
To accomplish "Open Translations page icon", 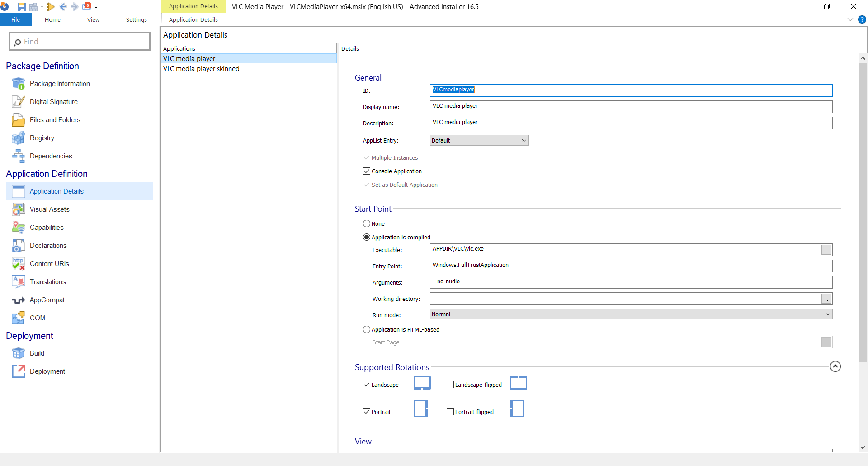I will point(18,282).
